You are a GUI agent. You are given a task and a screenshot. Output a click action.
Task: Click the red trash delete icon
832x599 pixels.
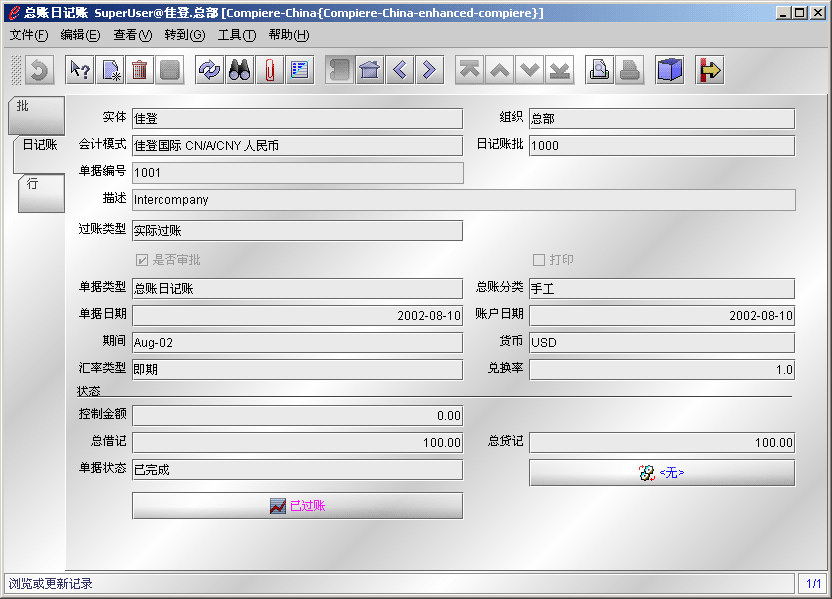(x=139, y=70)
